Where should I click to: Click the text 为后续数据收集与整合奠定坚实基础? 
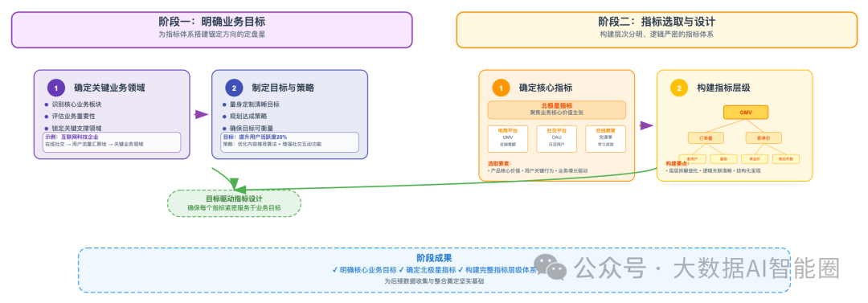click(434, 281)
